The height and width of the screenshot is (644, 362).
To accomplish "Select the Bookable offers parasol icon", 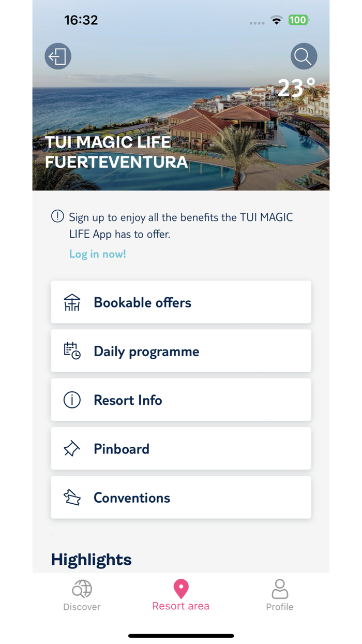I will [72, 302].
